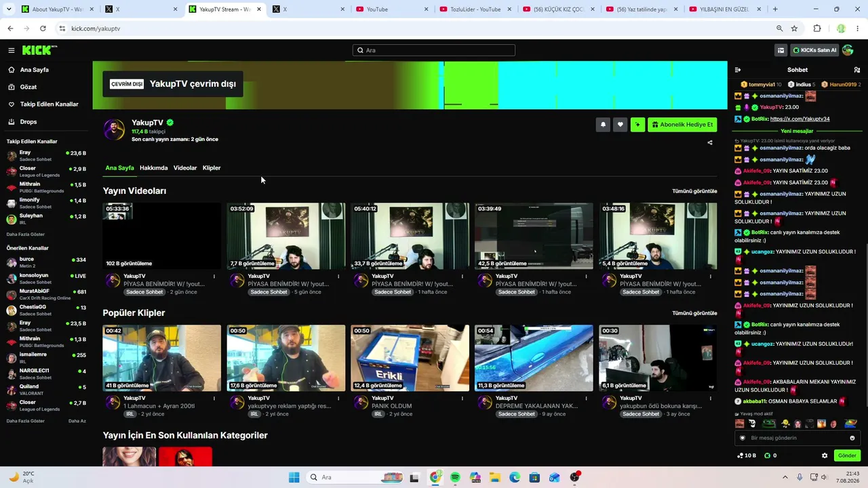This screenshot has width=868, height=488.
Task: Open Mithrain's channel in followed channels
Action: point(46,187)
